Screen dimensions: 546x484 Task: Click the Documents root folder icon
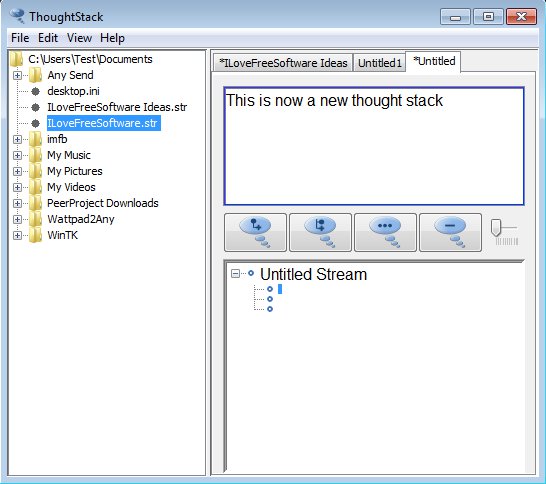point(16,59)
